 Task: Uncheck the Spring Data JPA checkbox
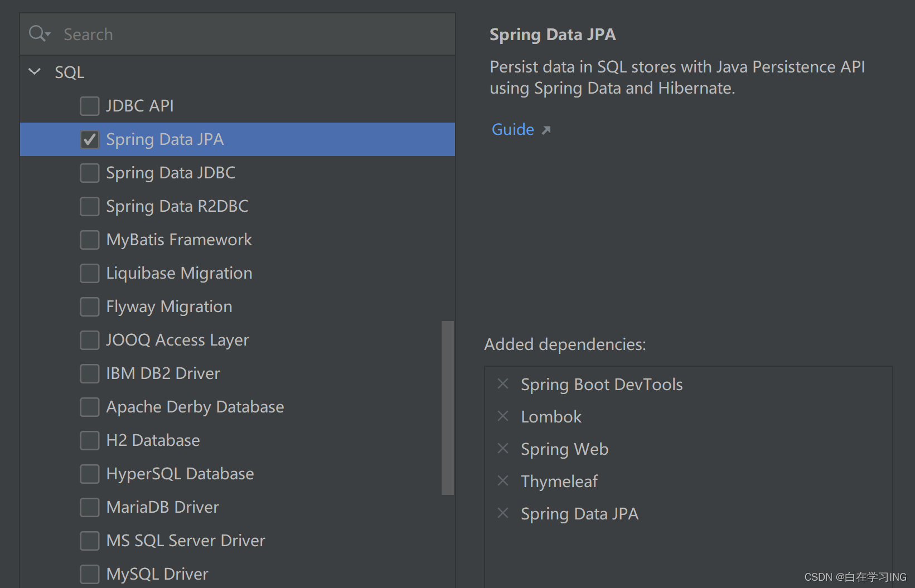point(90,139)
